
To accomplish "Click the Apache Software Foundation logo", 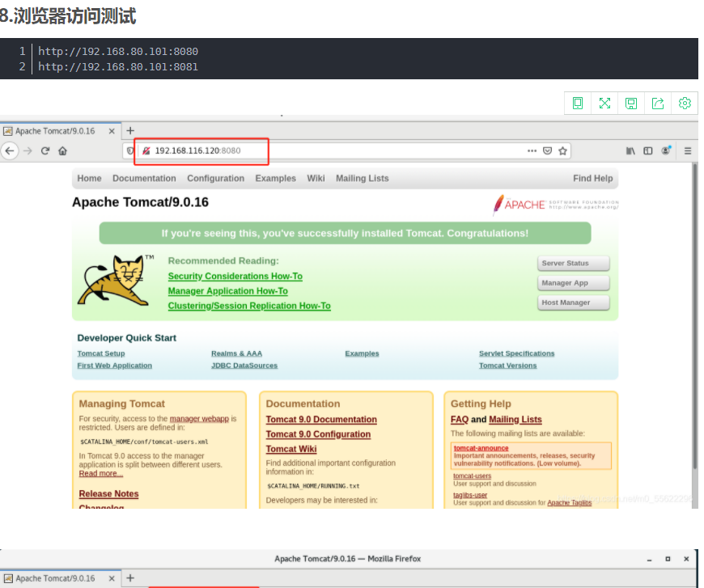I will click(555, 205).
